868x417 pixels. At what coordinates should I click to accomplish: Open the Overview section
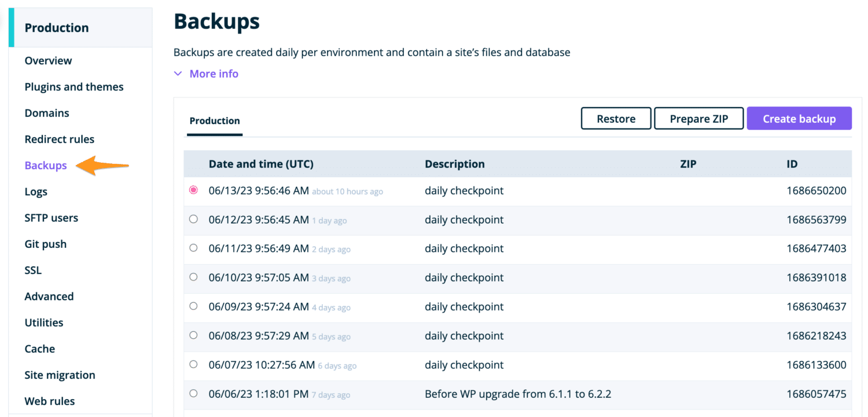click(x=48, y=60)
